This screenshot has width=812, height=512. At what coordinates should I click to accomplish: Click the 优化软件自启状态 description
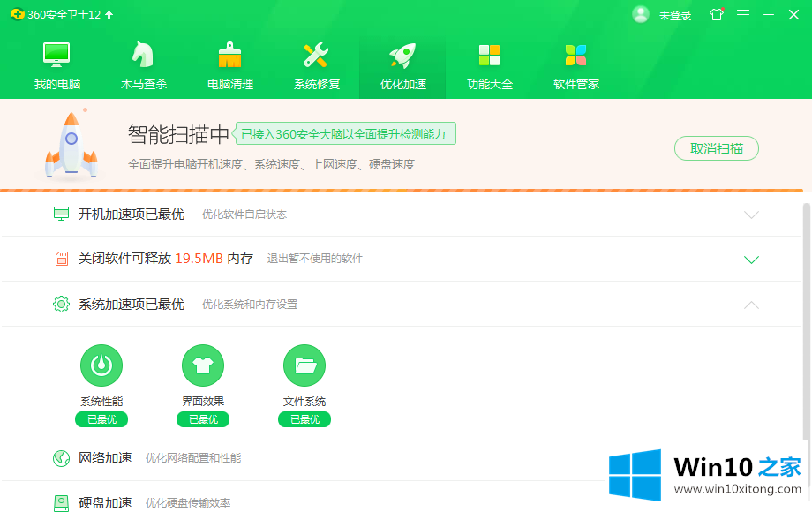pyautogui.click(x=244, y=215)
